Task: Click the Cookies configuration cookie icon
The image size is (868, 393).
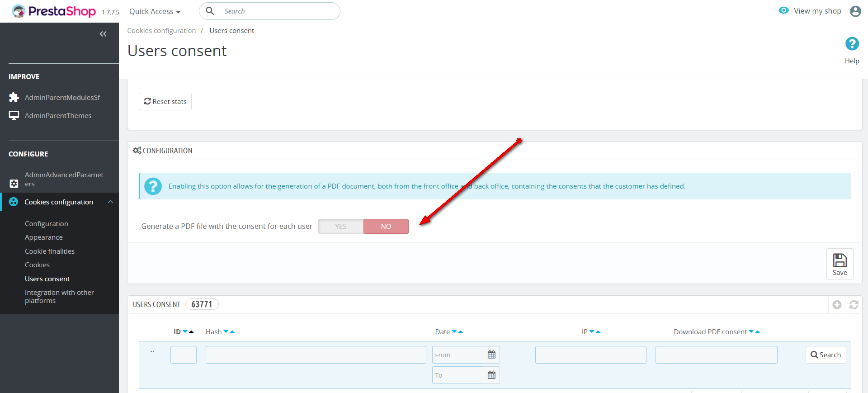Action: 14,202
